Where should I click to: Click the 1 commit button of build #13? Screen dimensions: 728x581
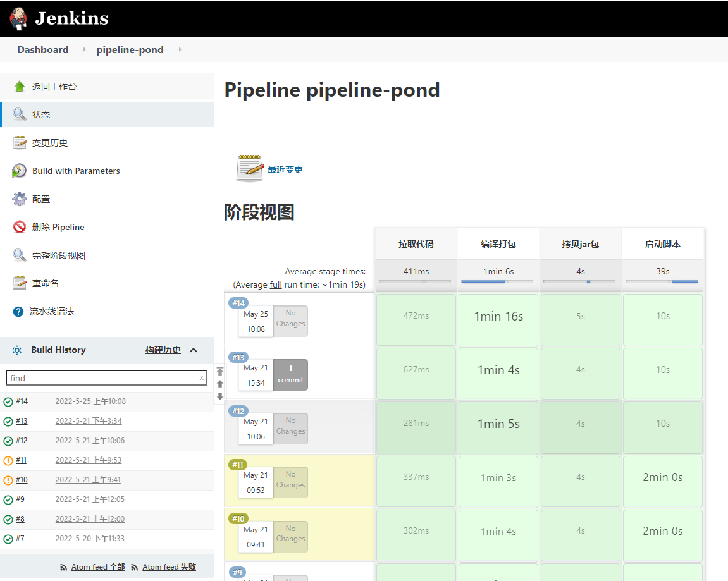point(290,374)
